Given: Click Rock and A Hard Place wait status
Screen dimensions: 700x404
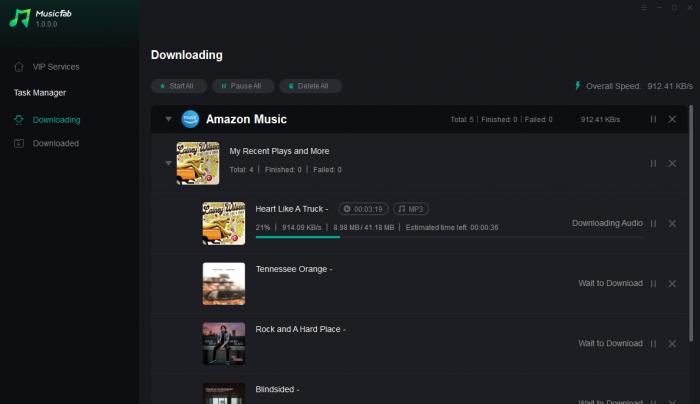Looking at the screenshot, I should [610, 344].
